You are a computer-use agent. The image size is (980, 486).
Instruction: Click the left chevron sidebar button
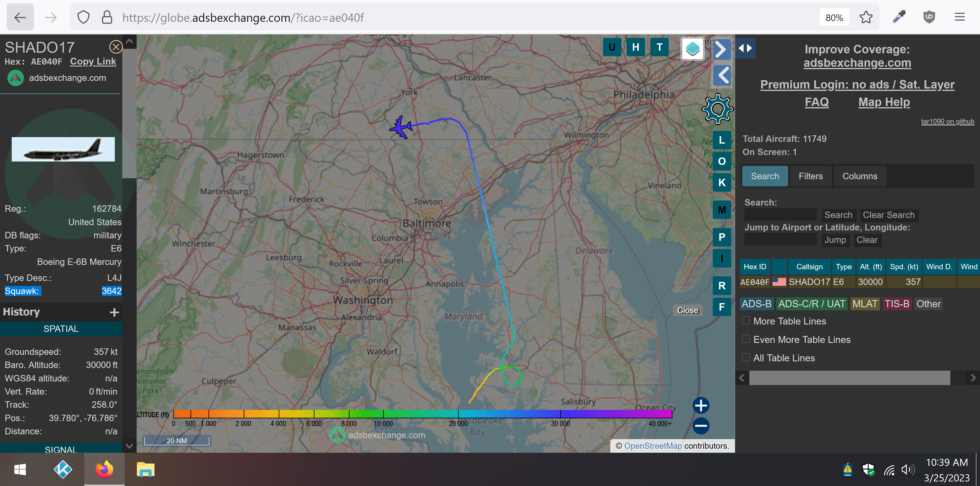(721, 75)
